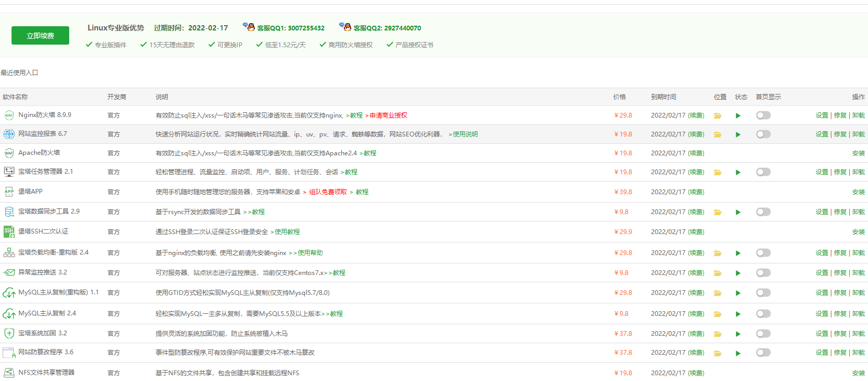868x381 pixels.
Task: Click the play status icon for 宝塔负载均衡-重构版
Action: pyautogui.click(x=738, y=253)
